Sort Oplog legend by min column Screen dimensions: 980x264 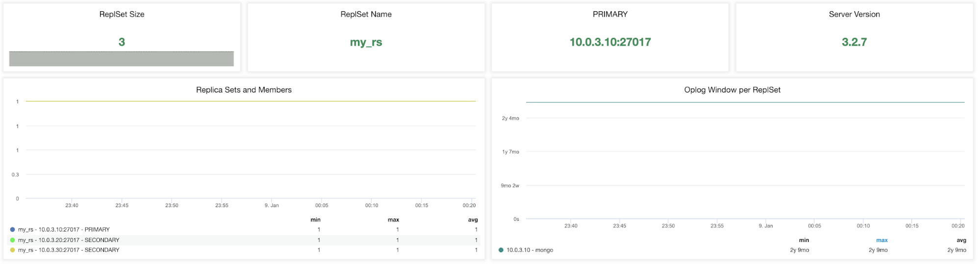[x=804, y=240]
